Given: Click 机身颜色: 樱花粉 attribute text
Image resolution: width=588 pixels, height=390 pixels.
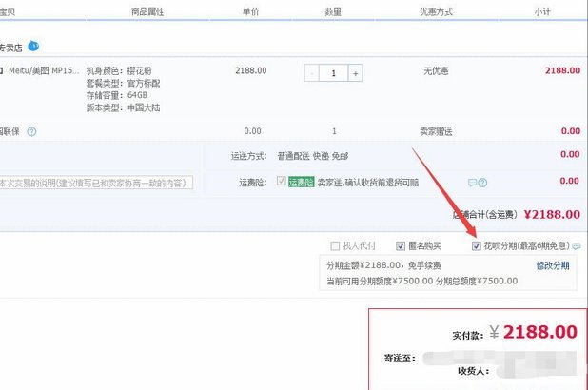Looking at the screenshot, I should 119,71.
